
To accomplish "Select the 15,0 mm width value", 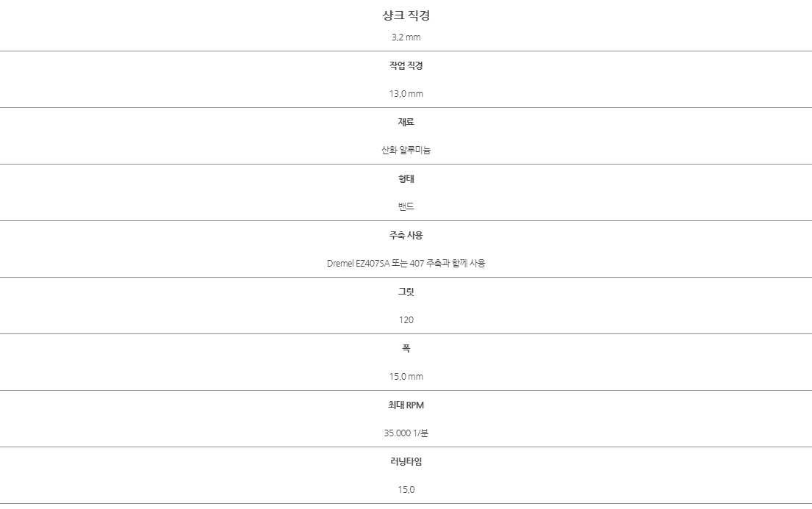I will pyautogui.click(x=406, y=377).
